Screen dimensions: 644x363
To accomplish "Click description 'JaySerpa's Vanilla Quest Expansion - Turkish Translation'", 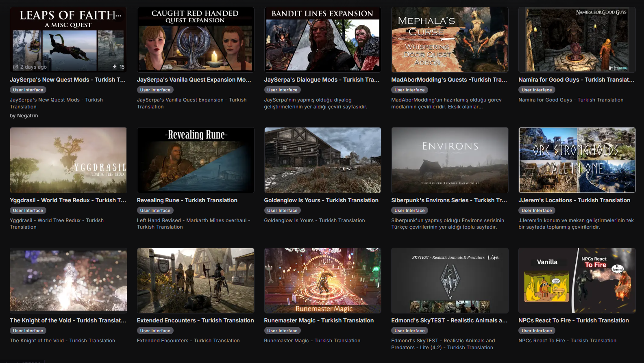I will (x=192, y=103).
